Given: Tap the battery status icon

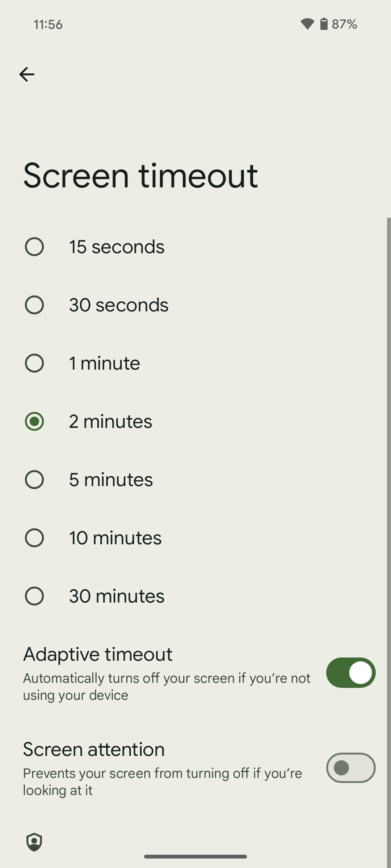Looking at the screenshot, I should tap(324, 24).
